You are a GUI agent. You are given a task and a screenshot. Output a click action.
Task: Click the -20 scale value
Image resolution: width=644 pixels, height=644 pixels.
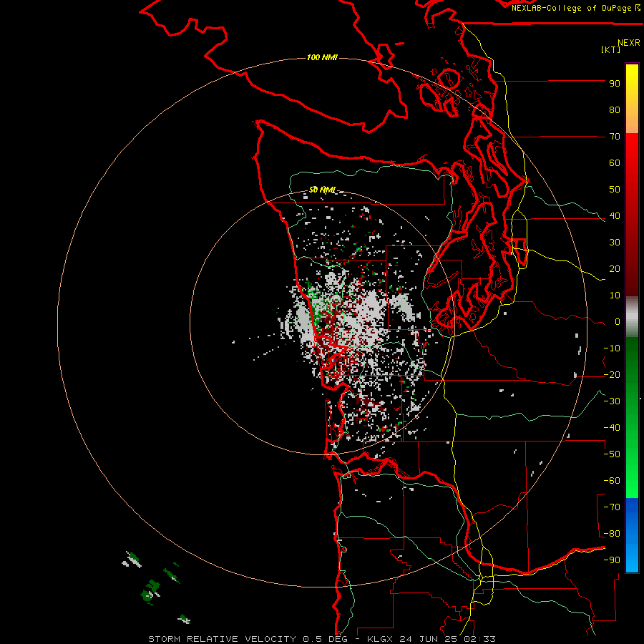[x=612, y=375]
